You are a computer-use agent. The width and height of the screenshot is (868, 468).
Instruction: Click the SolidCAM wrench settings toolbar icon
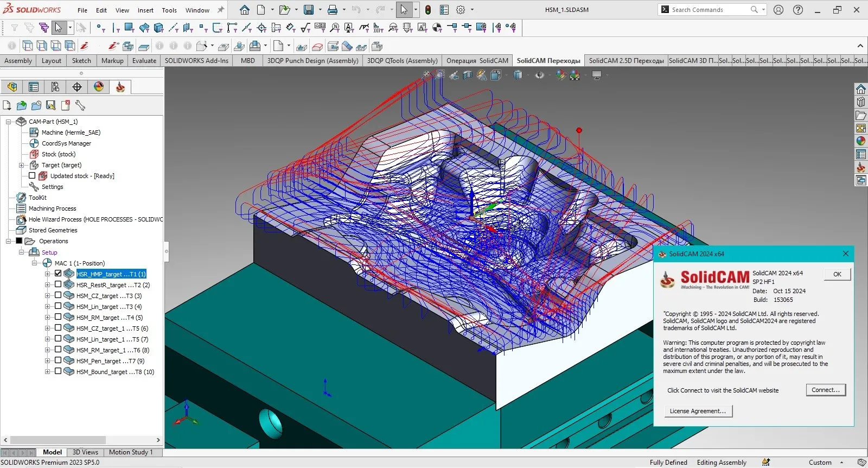(80, 105)
